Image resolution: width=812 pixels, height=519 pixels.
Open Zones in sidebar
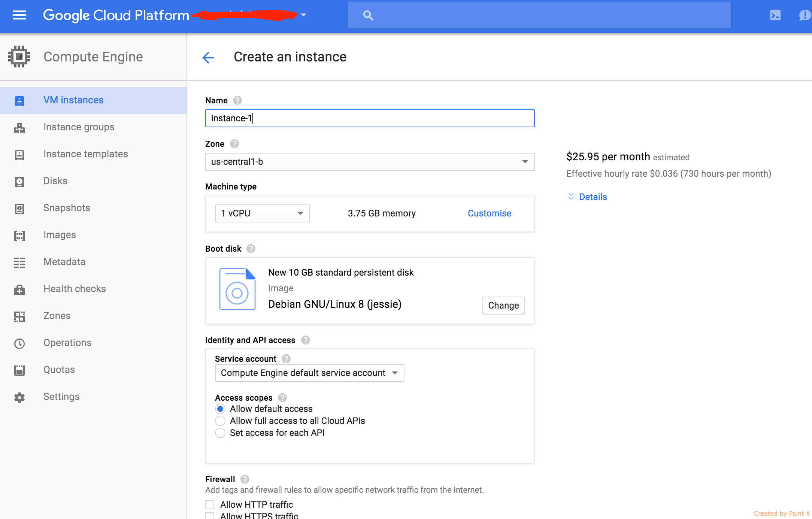point(93,316)
